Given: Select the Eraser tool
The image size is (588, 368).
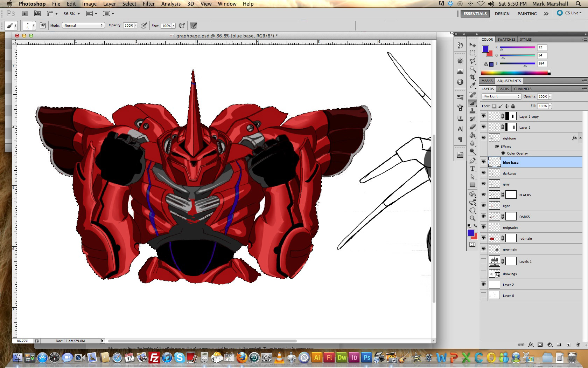Looking at the screenshot, I should (x=472, y=127).
